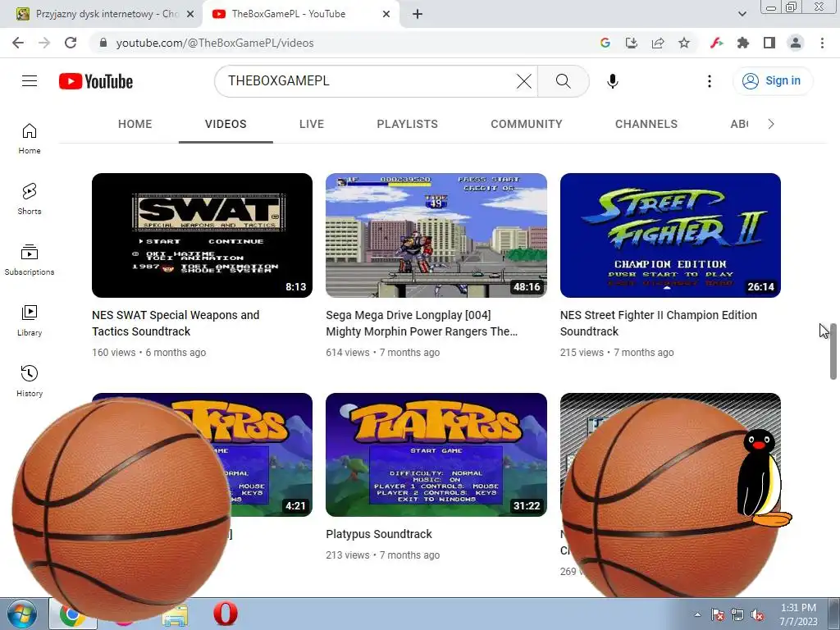The image size is (840, 630).
Task: Open History in the sidebar
Action: (x=30, y=381)
